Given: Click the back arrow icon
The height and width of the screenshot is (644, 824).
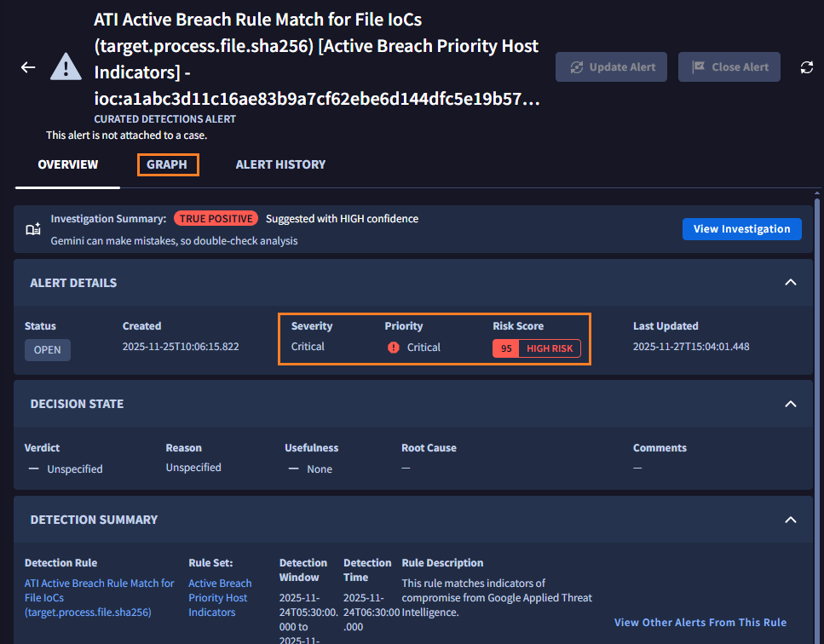Looking at the screenshot, I should pos(28,67).
